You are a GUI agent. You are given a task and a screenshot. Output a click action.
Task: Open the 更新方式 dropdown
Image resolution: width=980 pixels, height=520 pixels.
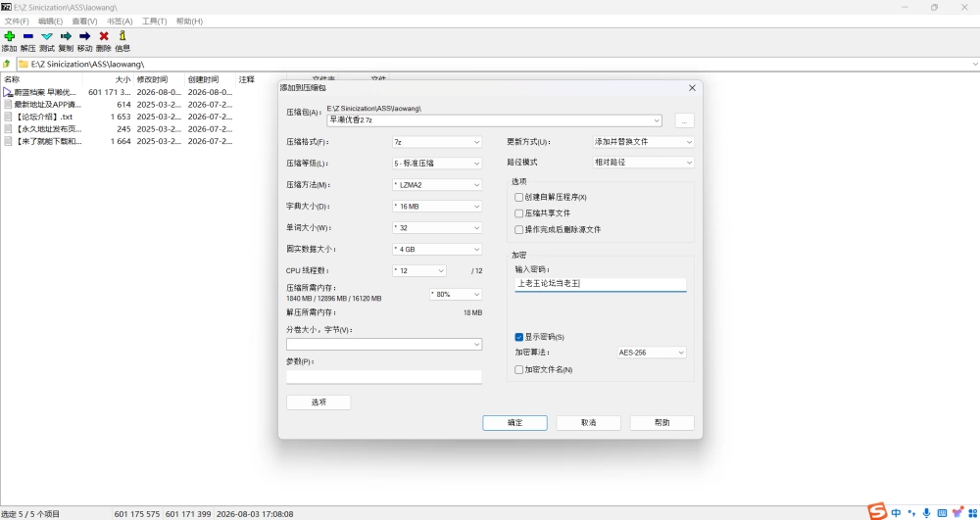click(643, 142)
